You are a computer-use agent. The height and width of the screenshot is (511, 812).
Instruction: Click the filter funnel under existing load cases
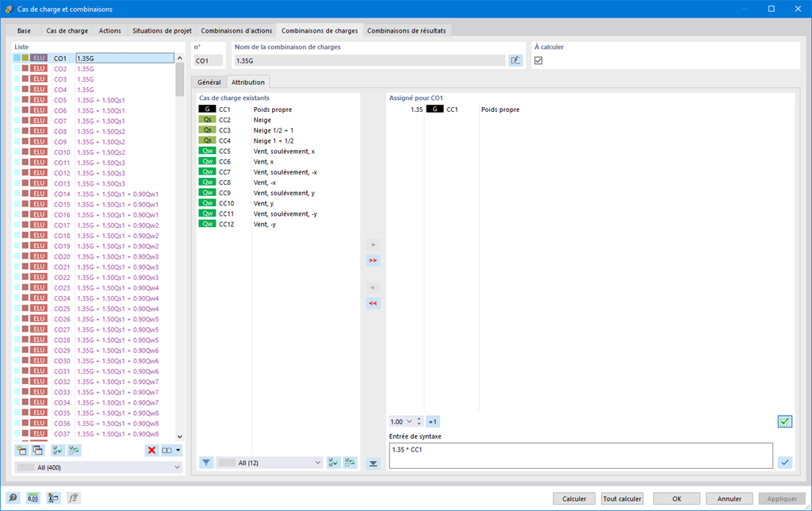click(x=206, y=463)
